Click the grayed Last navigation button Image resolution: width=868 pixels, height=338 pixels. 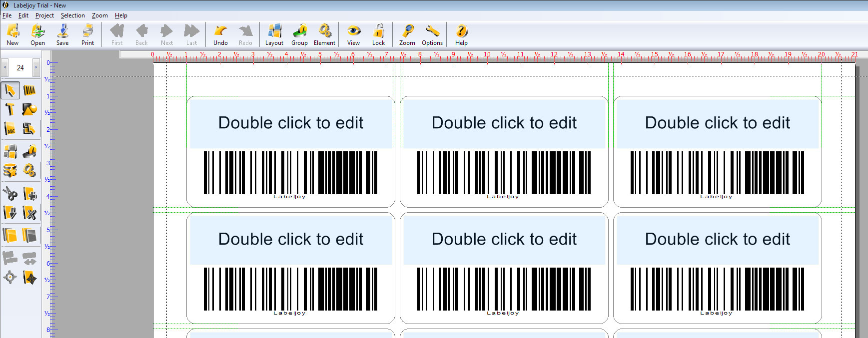[192, 34]
